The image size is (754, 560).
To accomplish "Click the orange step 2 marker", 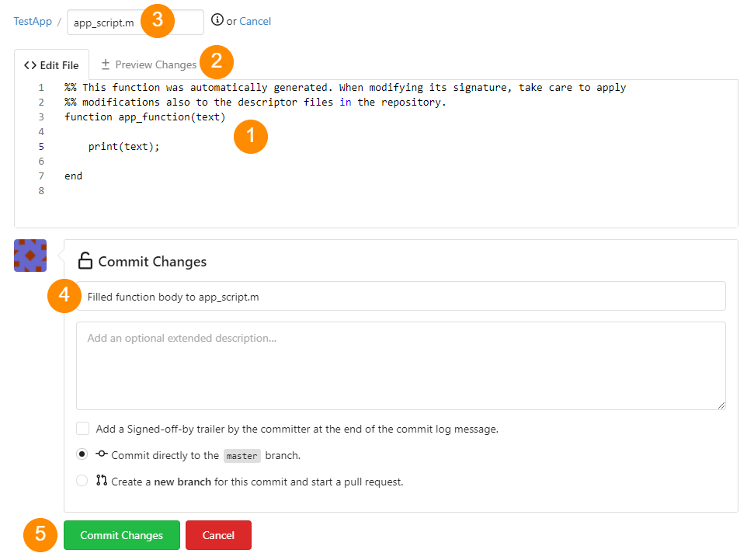I will [x=217, y=61].
